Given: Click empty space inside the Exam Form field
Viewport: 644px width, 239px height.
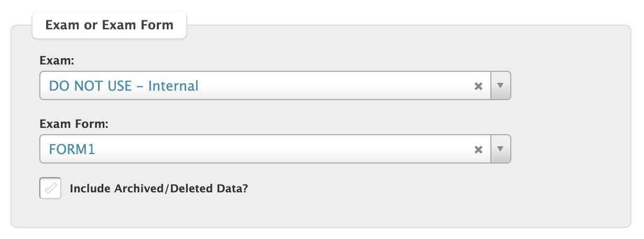Looking at the screenshot, I should pos(283,149).
